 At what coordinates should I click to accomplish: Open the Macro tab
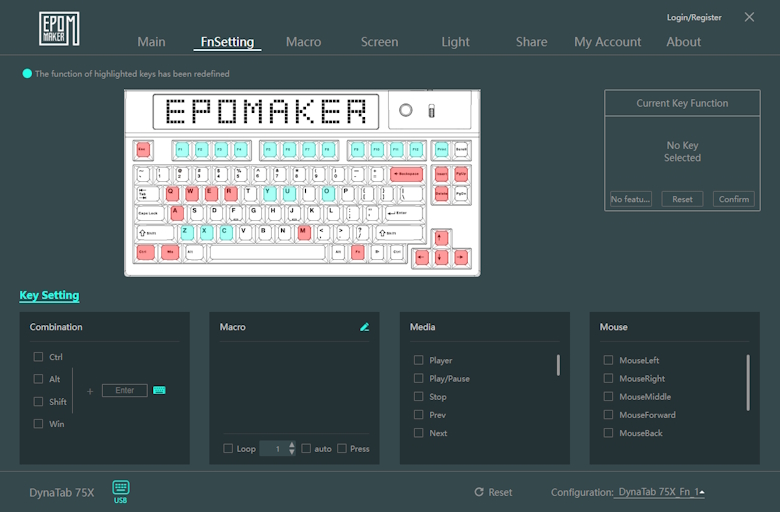tap(303, 42)
